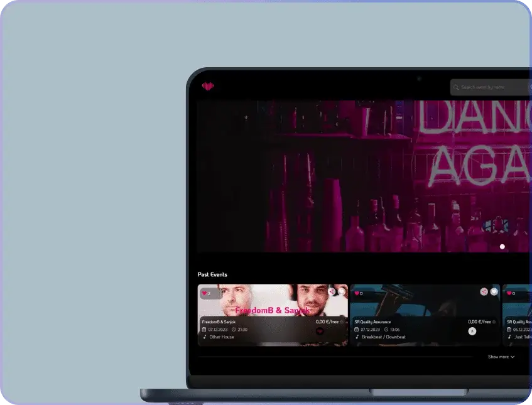Click the 'Breakbeat / Downbeat' genre label

point(384,337)
